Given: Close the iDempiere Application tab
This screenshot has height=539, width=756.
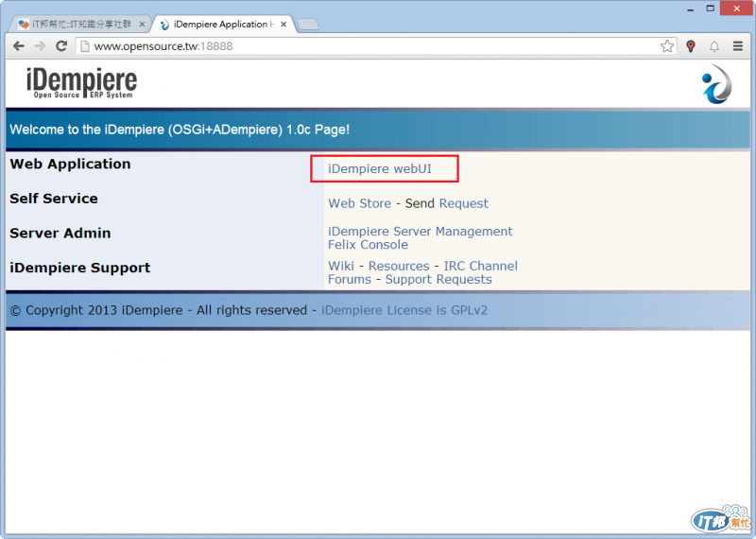Looking at the screenshot, I should click(283, 25).
